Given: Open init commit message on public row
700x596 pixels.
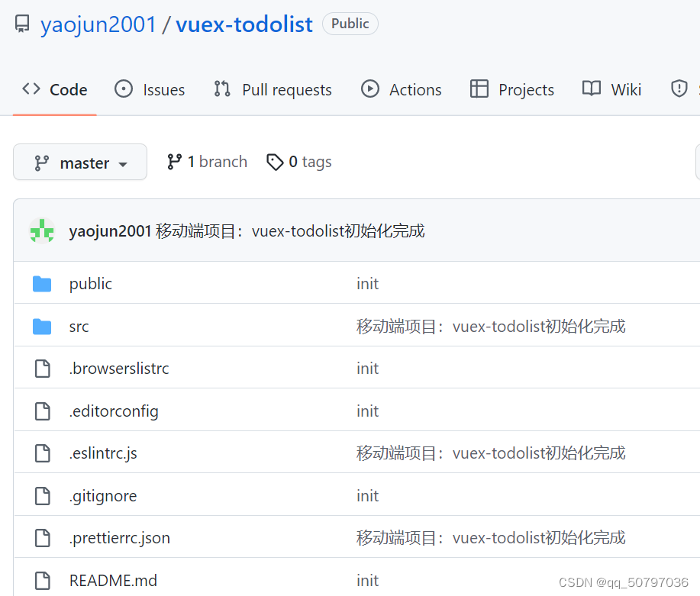Looking at the screenshot, I should coord(367,284).
